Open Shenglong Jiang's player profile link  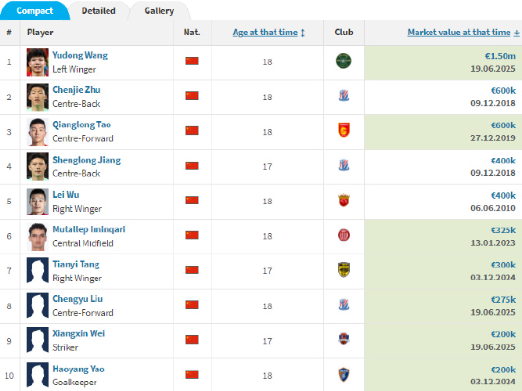click(x=87, y=160)
